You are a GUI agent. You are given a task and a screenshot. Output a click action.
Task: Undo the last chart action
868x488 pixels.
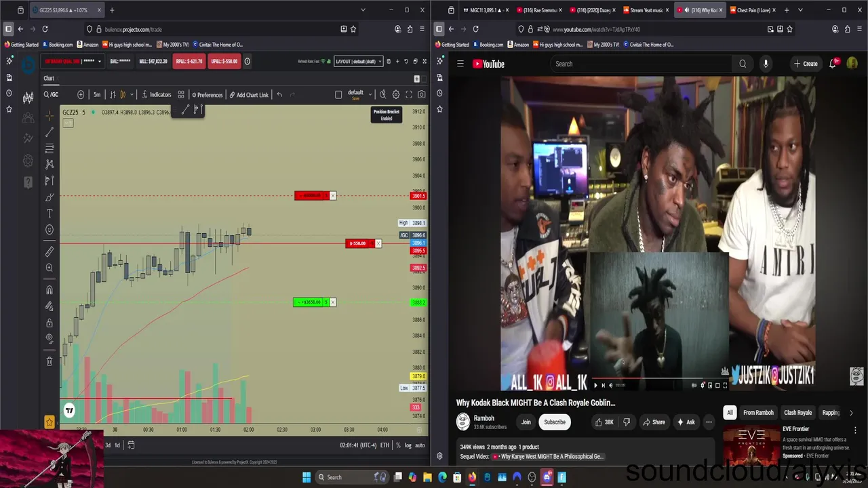pos(279,95)
